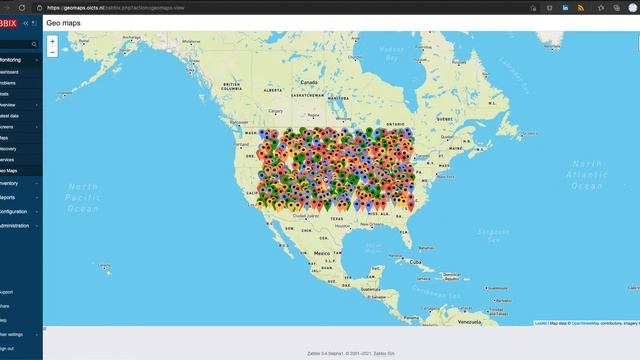Click Sign out in sidebar

pyautogui.click(x=7, y=349)
